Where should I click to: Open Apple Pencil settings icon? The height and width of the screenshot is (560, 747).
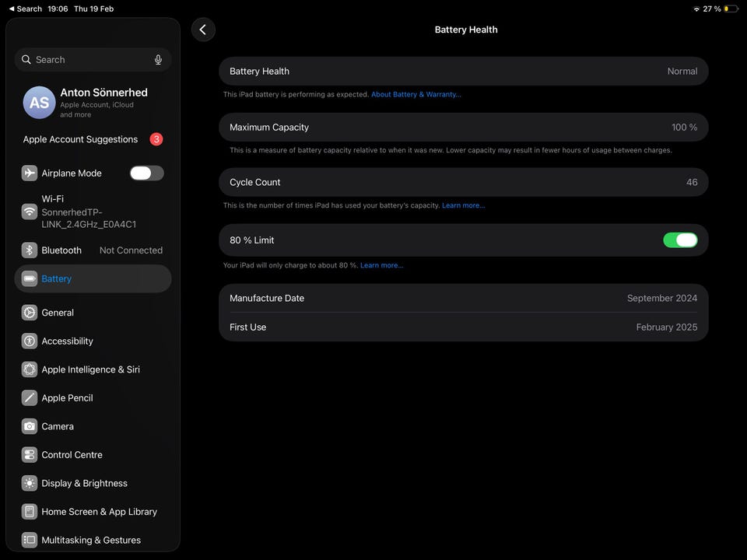[30, 398]
